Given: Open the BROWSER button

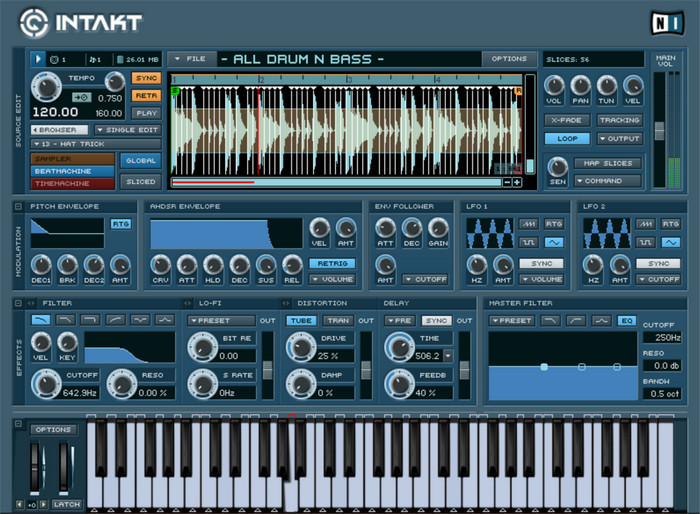Looking at the screenshot, I should pos(60,130).
